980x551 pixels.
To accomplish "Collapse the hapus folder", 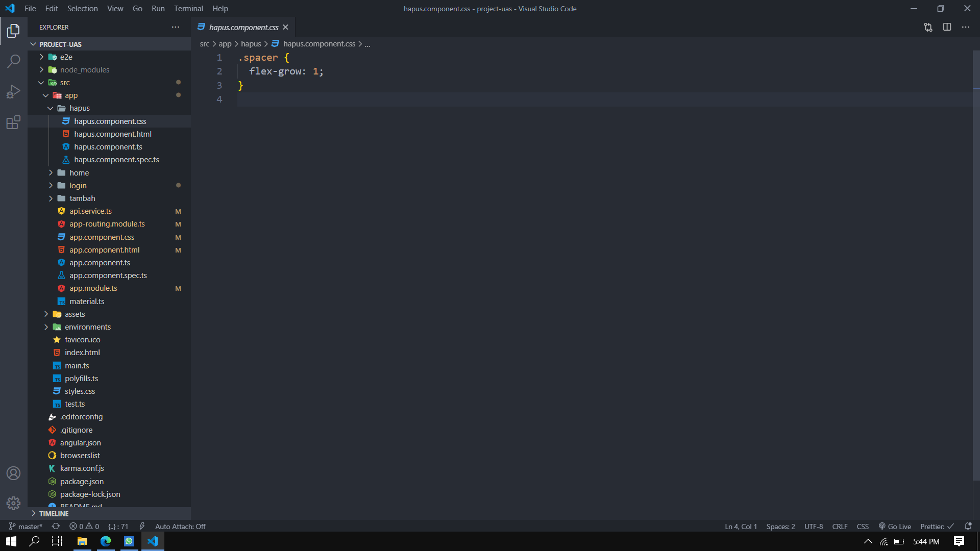I will (x=80, y=108).
